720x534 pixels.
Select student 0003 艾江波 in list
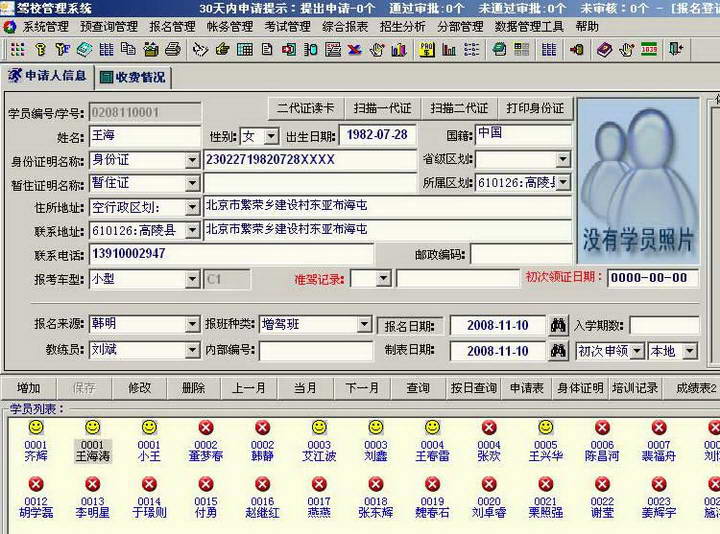[x=319, y=441]
